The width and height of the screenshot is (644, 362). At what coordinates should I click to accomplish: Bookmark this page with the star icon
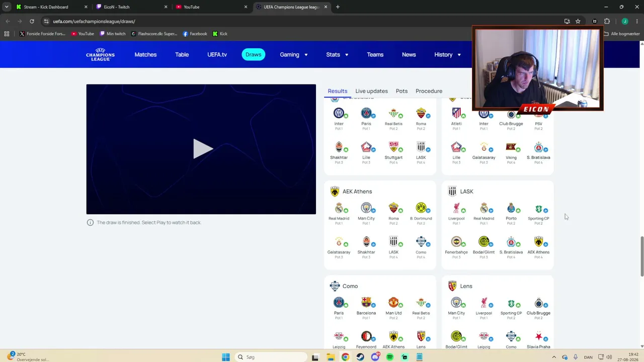click(578, 21)
